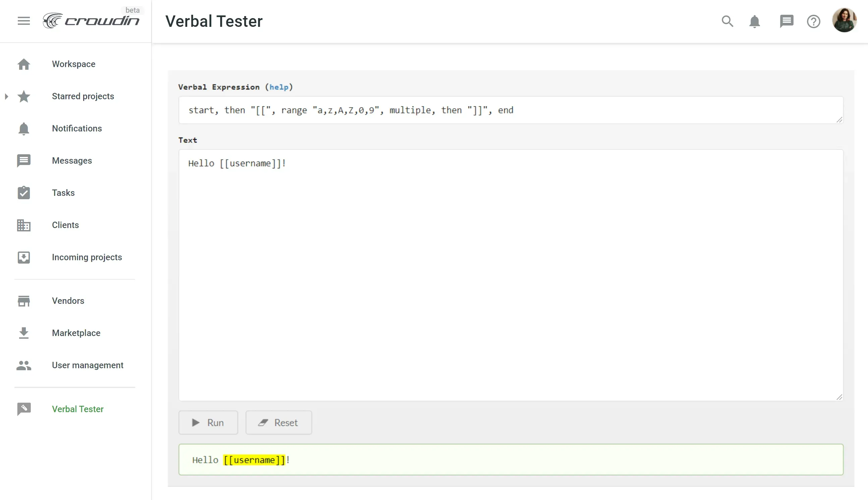Open User management from the sidebar
The height and width of the screenshot is (500, 868).
(88, 365)
